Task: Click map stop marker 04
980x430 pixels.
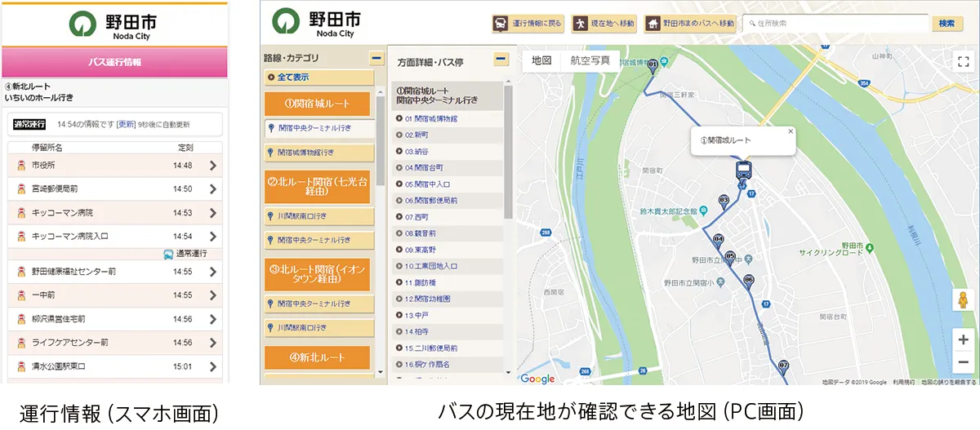Action: pyautogui.click(x=719, y=241)
